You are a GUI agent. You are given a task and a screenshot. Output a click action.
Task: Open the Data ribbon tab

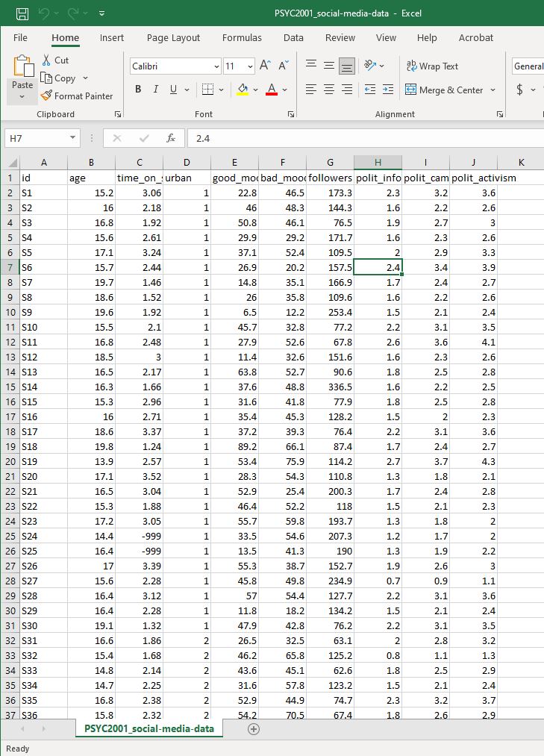click(x=293, y=37)
